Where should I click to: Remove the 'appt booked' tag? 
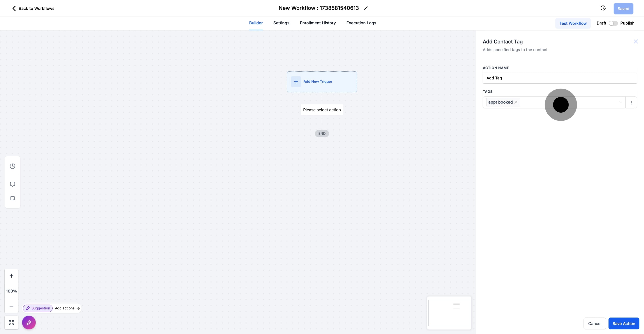pyautogui.click(x=516, y=102)
